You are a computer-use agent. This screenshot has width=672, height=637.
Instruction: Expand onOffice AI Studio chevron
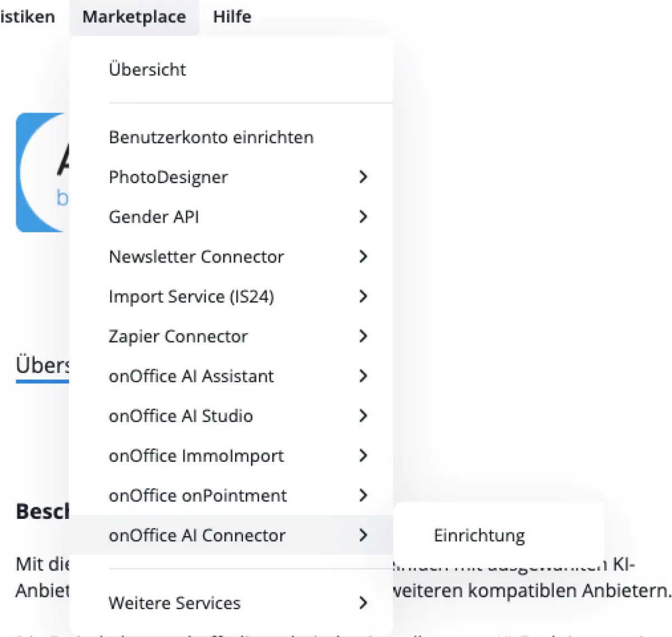tap(363, 415)
